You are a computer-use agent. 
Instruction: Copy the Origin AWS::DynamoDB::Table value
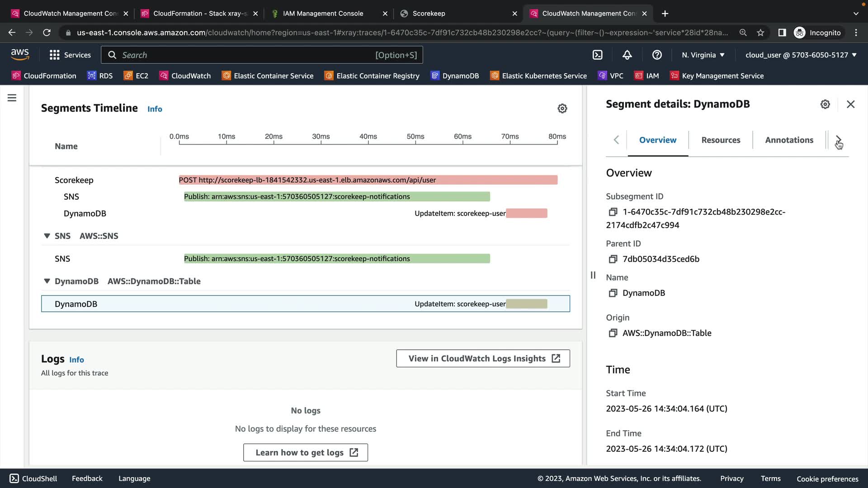[x=613, y=333]
